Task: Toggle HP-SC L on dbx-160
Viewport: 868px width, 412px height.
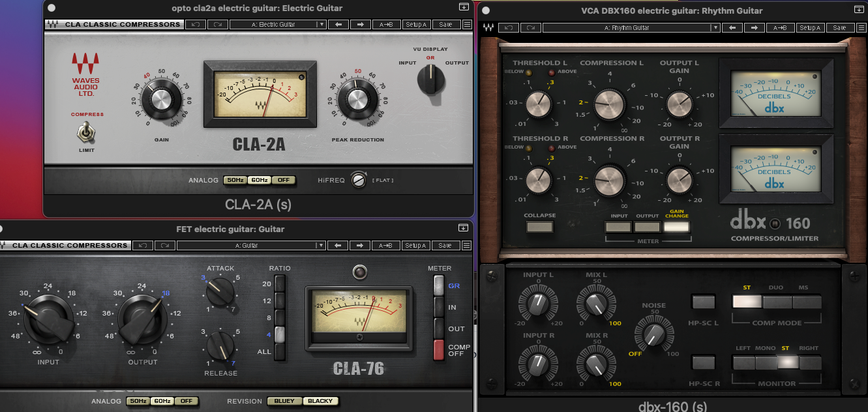Action: [704, 302]
